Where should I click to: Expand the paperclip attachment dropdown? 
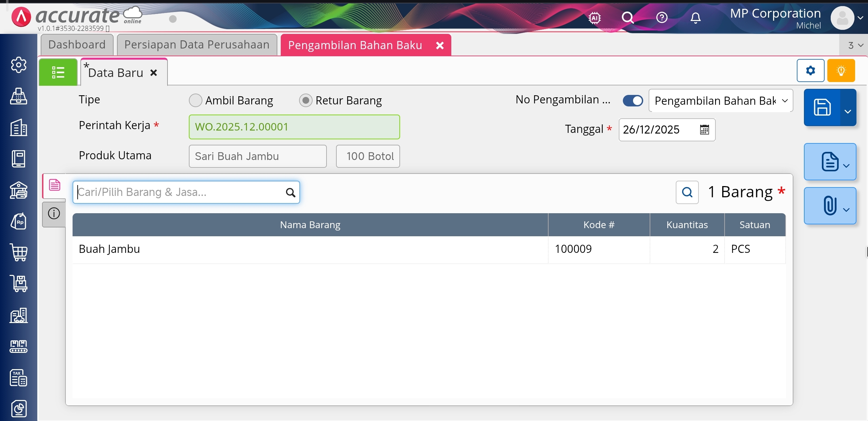pos(846,210)
